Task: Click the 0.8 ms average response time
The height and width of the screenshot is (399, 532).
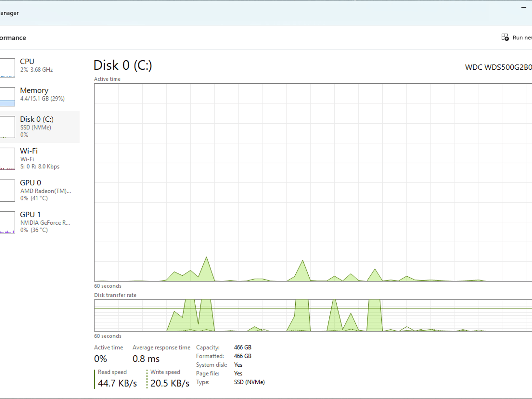Action: (x=146, y=359)
